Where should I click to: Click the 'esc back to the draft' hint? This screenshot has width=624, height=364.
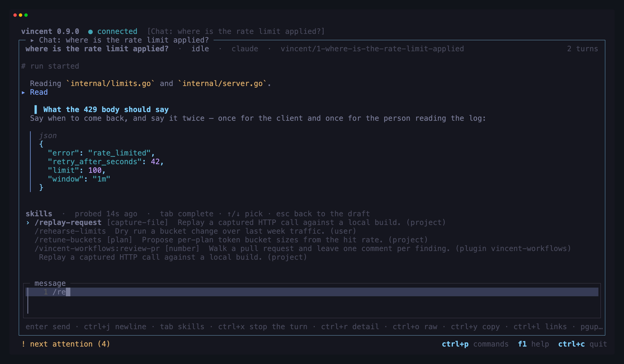click(323, 214)
